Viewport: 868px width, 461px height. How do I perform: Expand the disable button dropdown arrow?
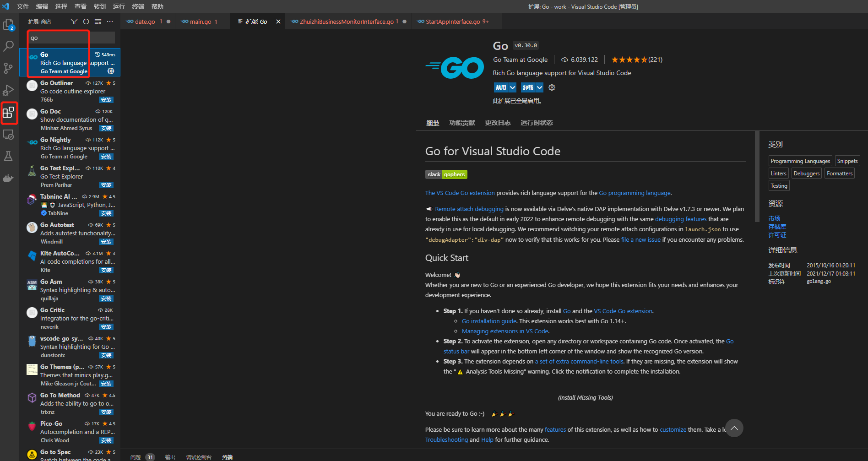coord(513,87)
